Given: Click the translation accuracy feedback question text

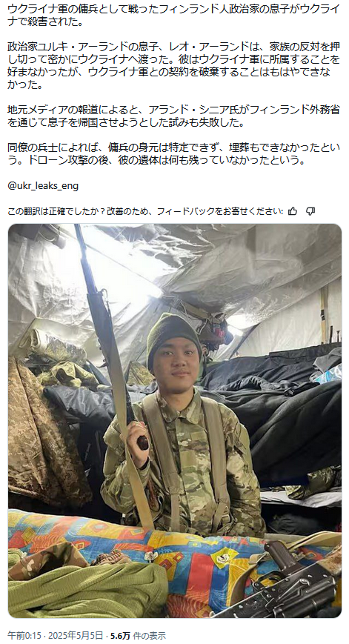Looking at the screenshot, I should click(145, 211).
